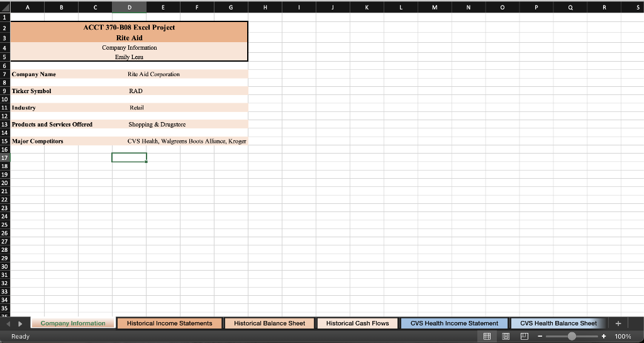
Task: Open the Historical Cash Flows tab
Action: click(x=358, y=323)
